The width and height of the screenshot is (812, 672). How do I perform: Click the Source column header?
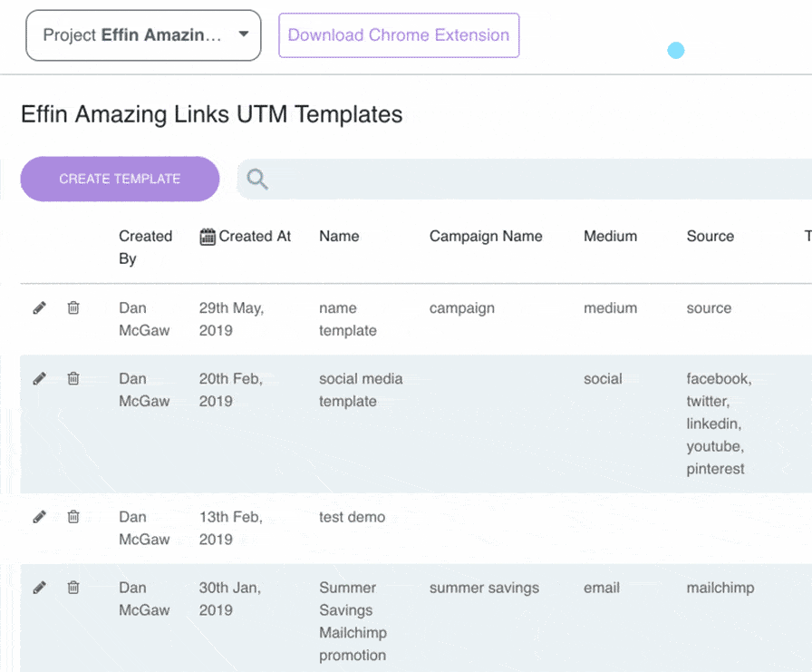[710, 236]
